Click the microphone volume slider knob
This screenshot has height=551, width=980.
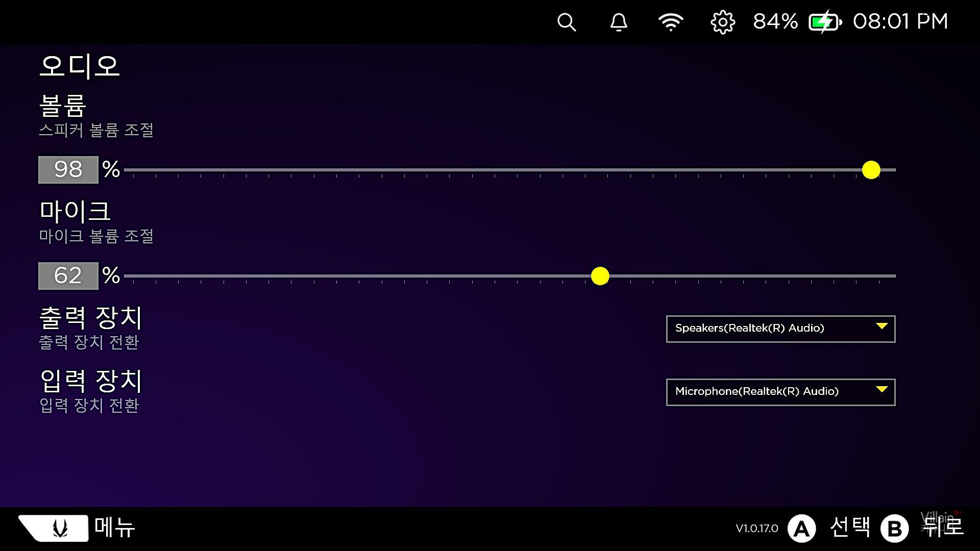[600, 276]
